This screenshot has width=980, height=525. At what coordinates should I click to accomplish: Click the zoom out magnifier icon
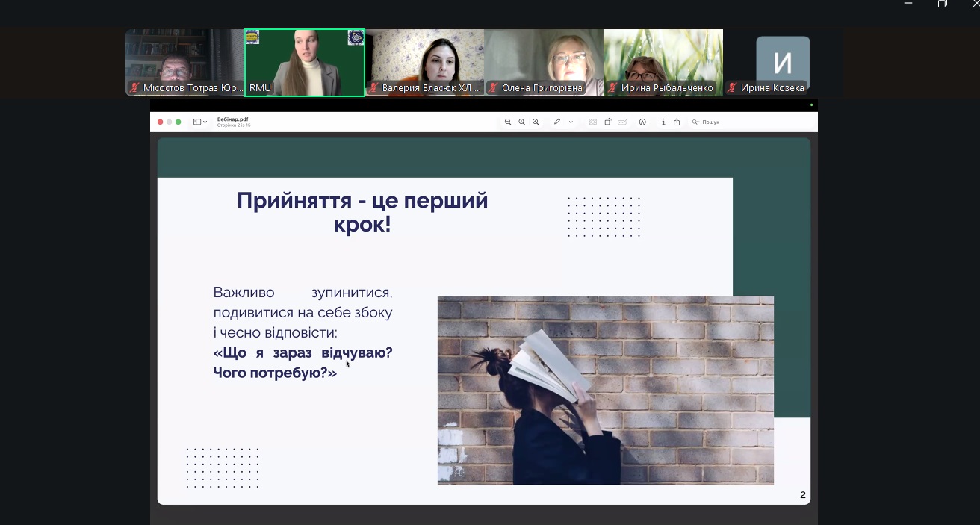pyautogui.click(x=508, y=122)
